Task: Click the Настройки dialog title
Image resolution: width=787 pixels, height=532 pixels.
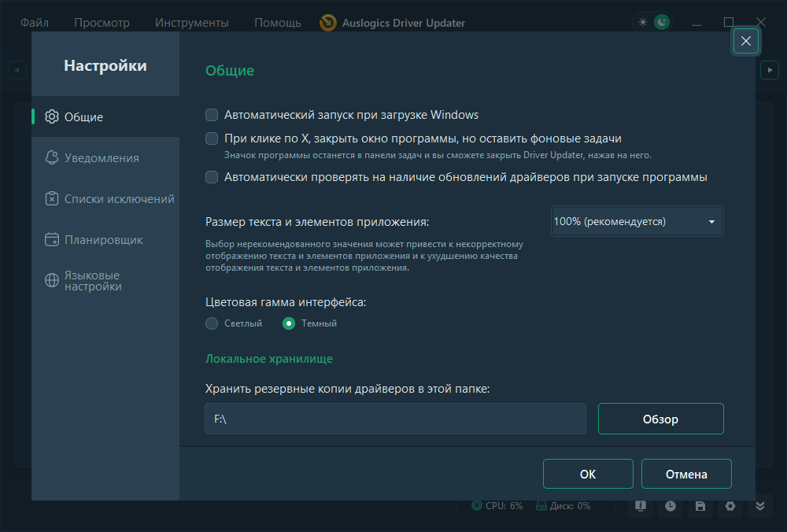Action: (105, 66)
